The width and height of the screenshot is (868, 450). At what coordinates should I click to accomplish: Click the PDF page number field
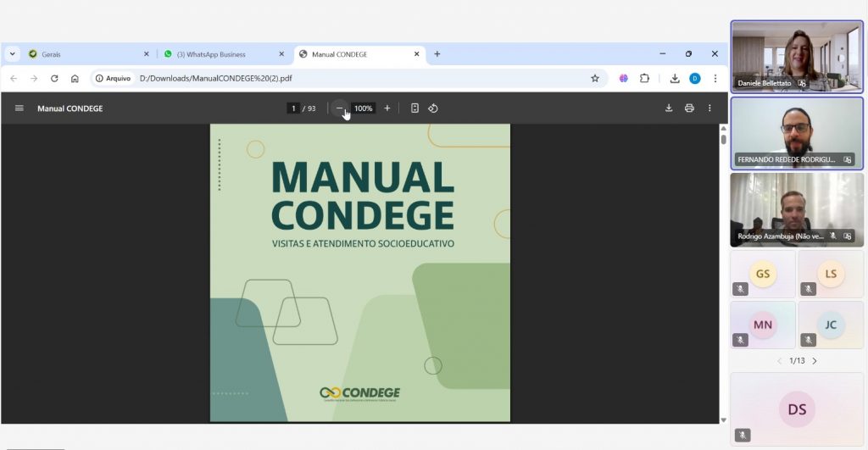[293, 108]
